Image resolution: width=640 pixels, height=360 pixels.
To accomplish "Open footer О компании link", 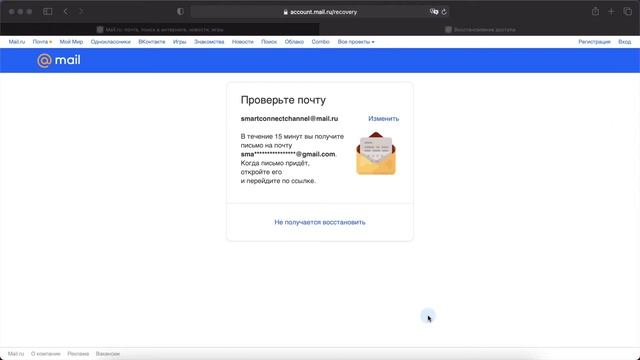I will pyautogui.click(x=46, y=353).
